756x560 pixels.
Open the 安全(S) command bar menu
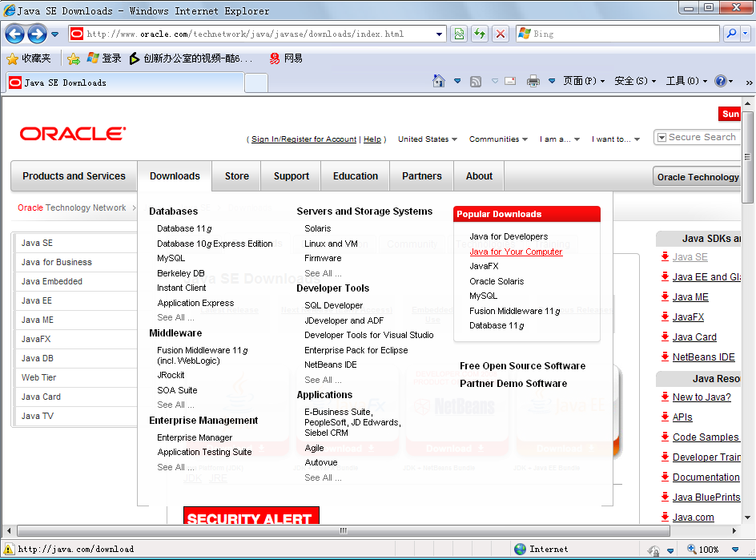click(x=635, y=81)
